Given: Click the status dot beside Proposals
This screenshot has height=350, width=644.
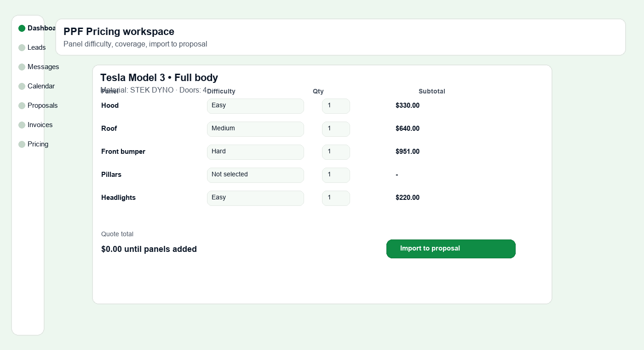Looking at the screenshot, I should pos(22,105).
